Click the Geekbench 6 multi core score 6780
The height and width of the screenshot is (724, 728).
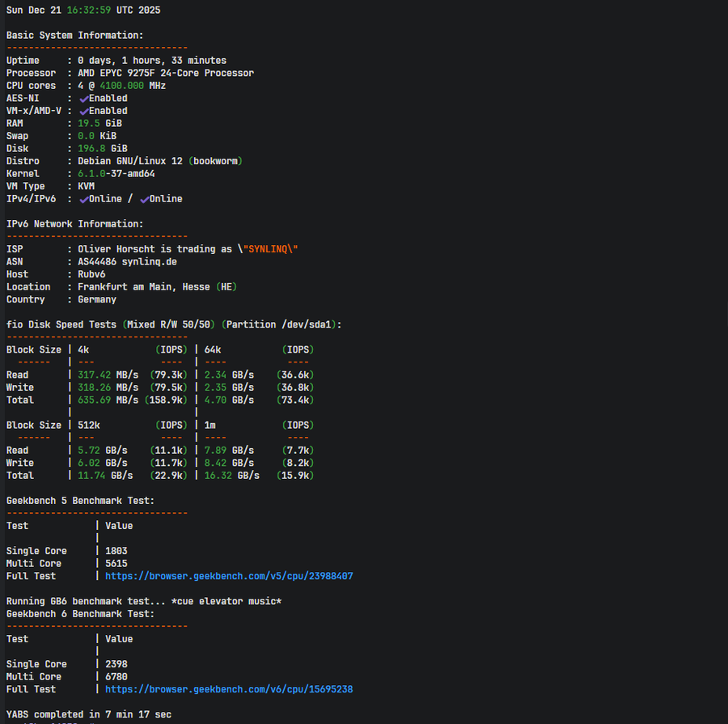point(116,676)
